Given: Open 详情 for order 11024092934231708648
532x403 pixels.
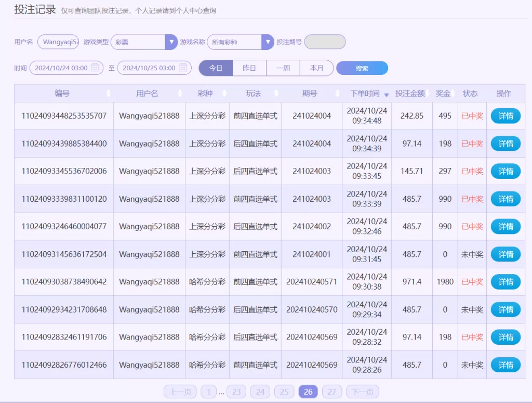Looking at the screenshot, I should click(x=506, y=310).
